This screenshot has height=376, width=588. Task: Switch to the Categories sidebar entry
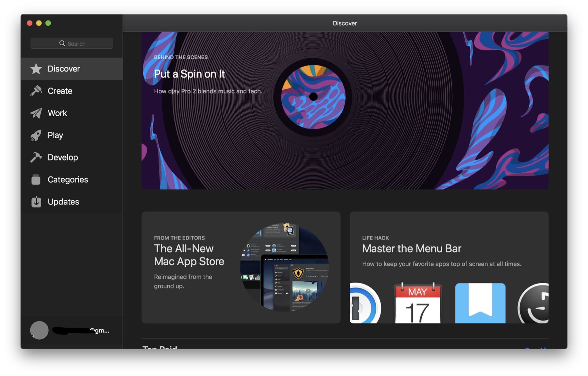pyautogui.click(x=67, y=180)
